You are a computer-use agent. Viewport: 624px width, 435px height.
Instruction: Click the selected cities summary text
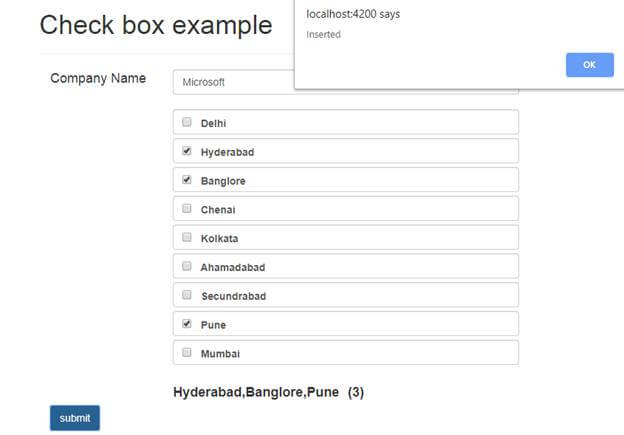point(268,392)
